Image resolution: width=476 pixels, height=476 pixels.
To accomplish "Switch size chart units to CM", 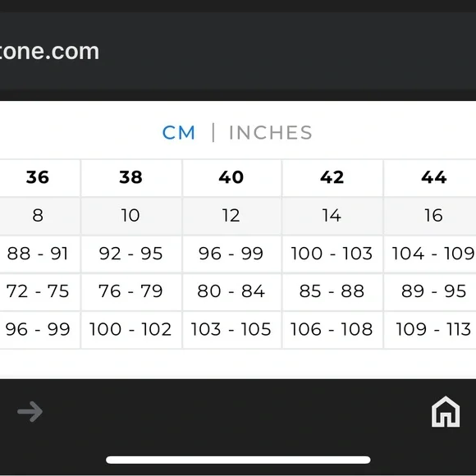I will (179, 133).
